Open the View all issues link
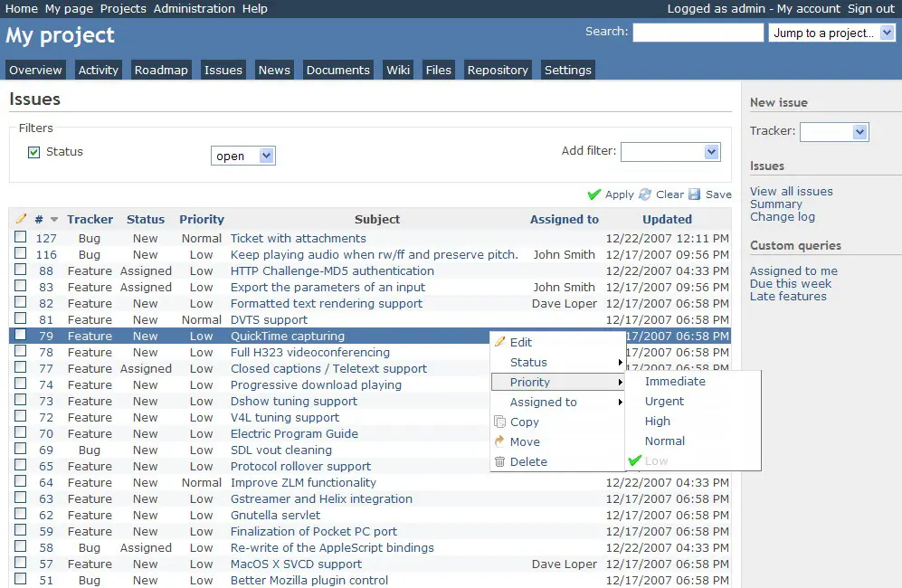This screenshot has width=902, height=588. pyautogui.click(x=791, y=191)
